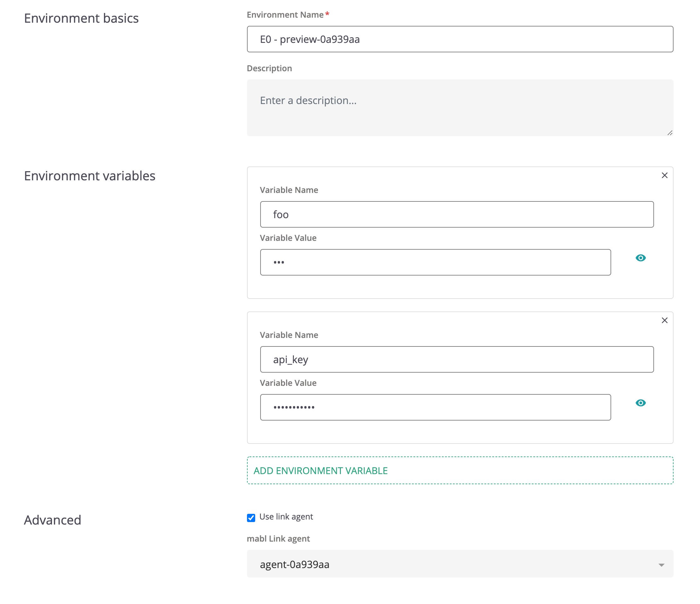
Task: Click the dropdown arrow beside agent-0a939aa
Action: coord(661,565)
